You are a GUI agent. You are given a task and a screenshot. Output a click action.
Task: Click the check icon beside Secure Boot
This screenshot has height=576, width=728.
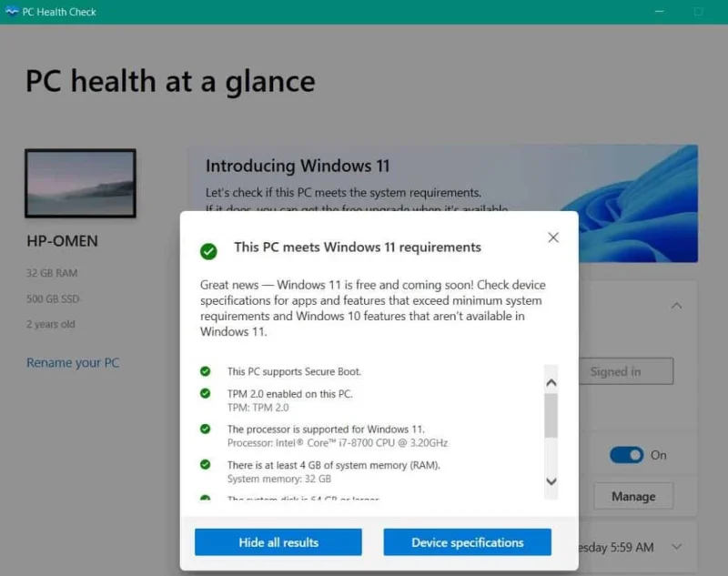click(206, 371)
